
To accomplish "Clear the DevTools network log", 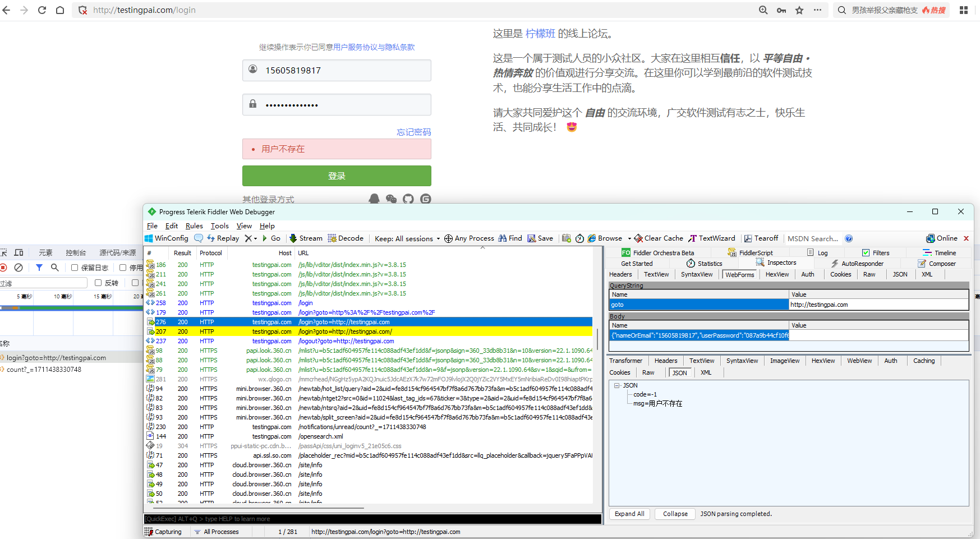I will pos(19,268).
